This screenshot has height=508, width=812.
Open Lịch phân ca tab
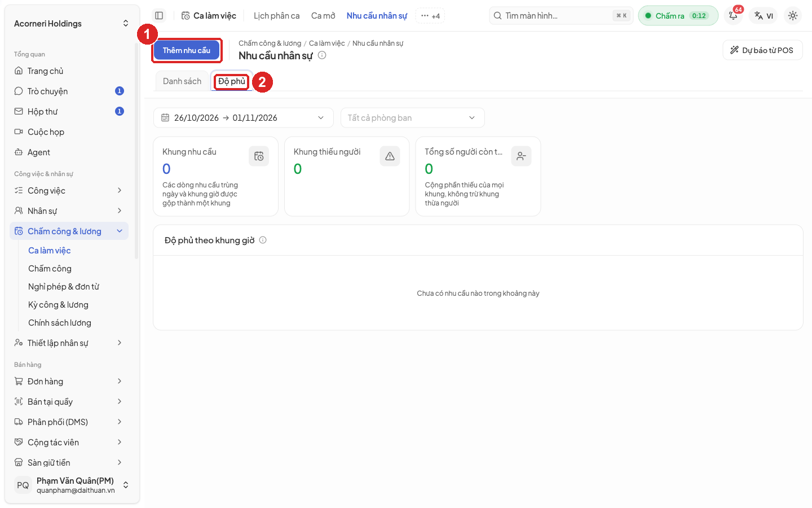(x=277, y=16)
